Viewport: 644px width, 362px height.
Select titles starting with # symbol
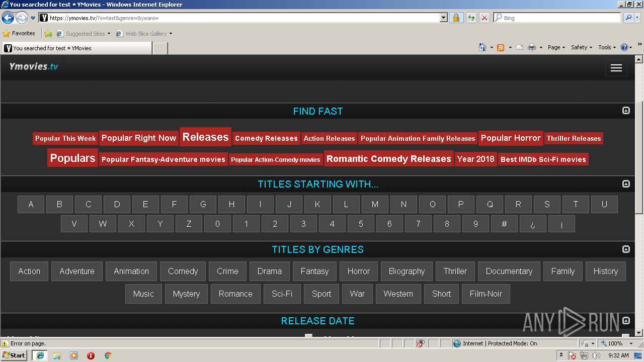504,224
